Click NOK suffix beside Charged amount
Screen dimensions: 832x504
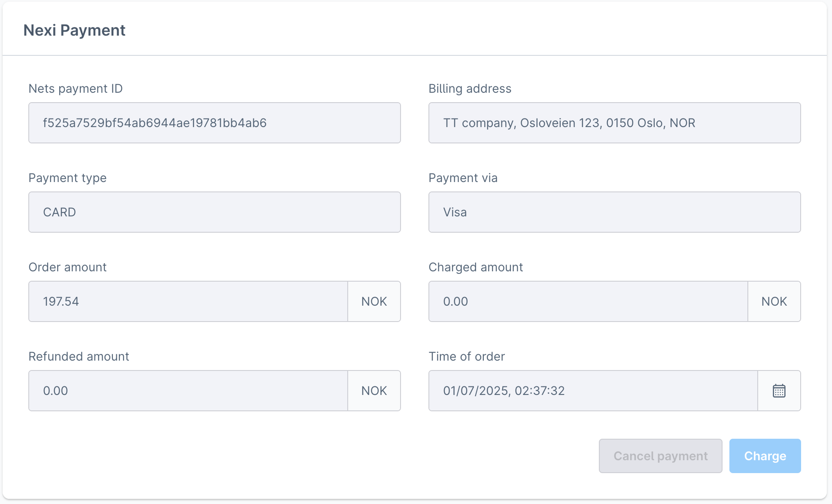pyautogui.click(x=774, y=301)
